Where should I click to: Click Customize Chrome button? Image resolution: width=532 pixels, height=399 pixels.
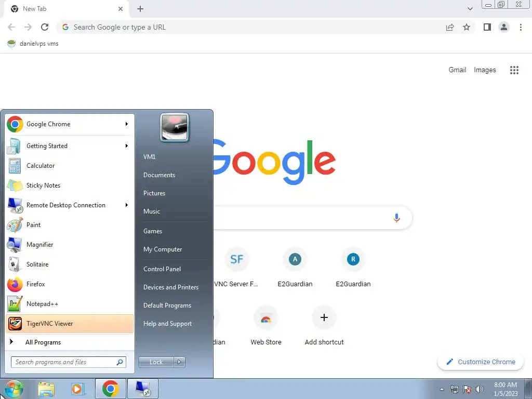pos(481,362)
